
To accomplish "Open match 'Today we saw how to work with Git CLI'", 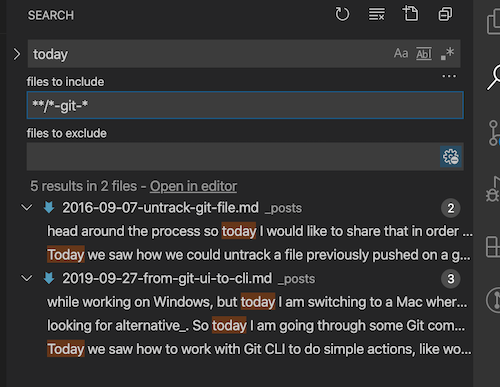I will [x=259, y=349].
